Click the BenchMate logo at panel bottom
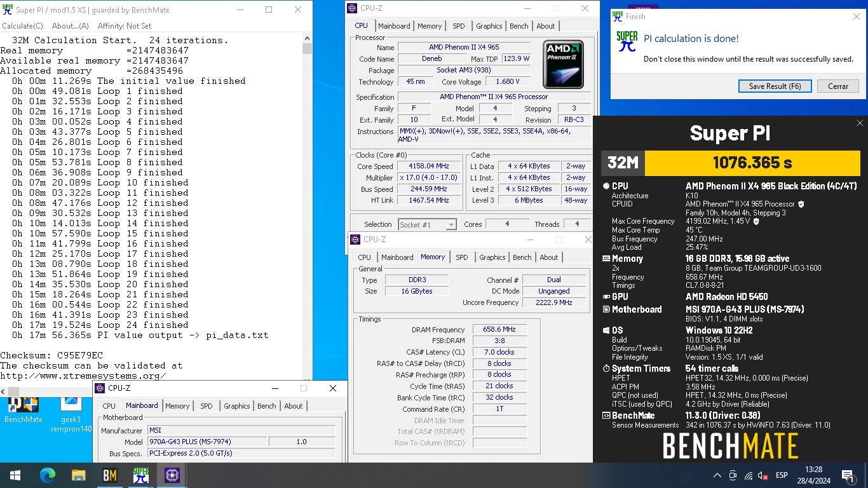Image resolution: width=868 pixels, height=488 pixels. [x=730, y=446]
